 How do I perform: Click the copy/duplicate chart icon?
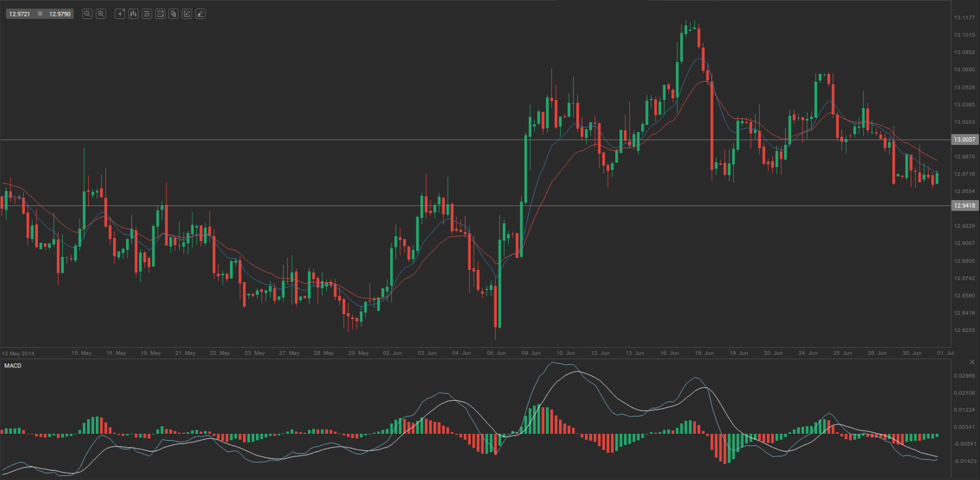[x=173, y=14]
